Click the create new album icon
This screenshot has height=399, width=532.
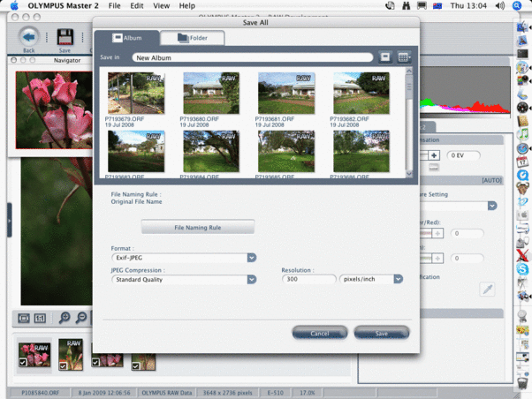coord(385,57)
